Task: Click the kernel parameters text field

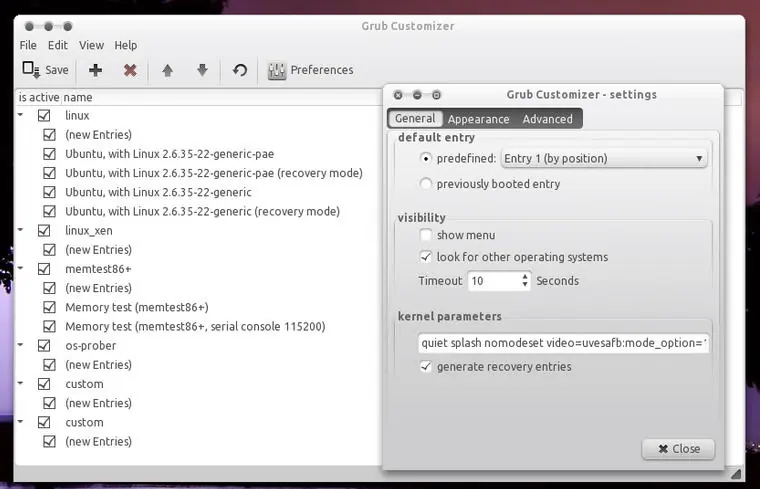Action: (563, 343)
